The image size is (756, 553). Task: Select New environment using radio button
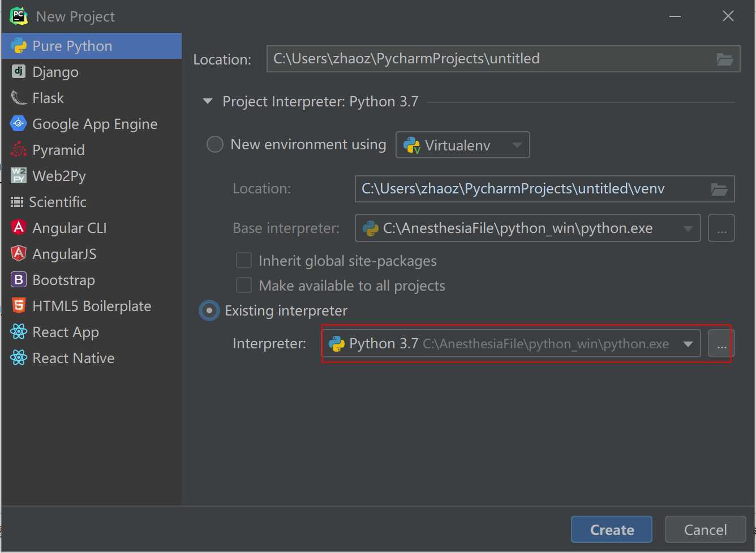tap(215, 144)
